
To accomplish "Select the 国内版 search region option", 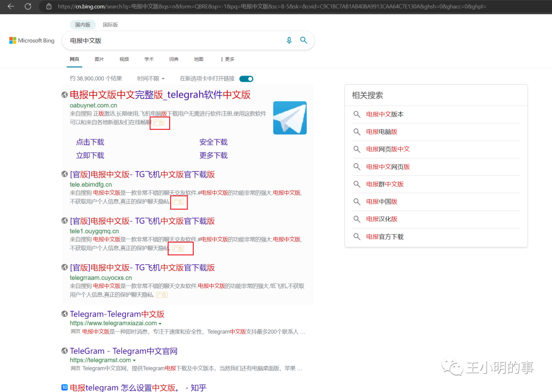I will (83, 25).
